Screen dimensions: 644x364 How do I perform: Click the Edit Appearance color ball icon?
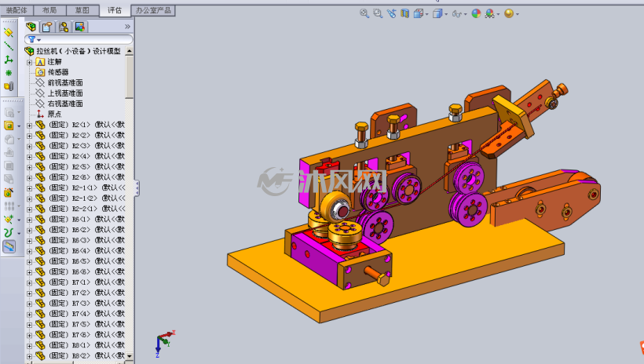click(476, 13)
